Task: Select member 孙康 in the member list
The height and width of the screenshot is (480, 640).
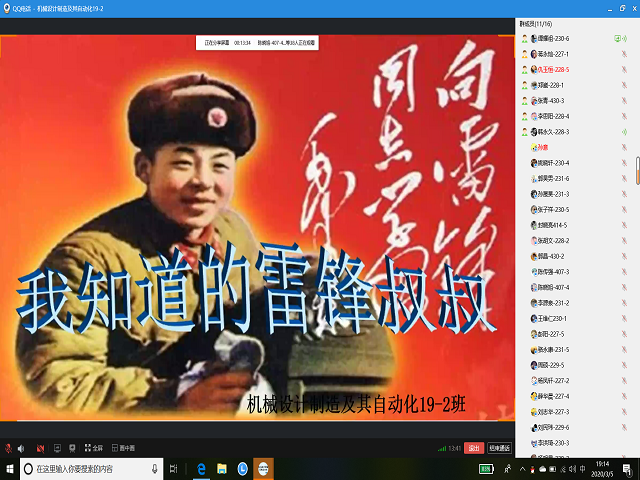Action: 544,147
